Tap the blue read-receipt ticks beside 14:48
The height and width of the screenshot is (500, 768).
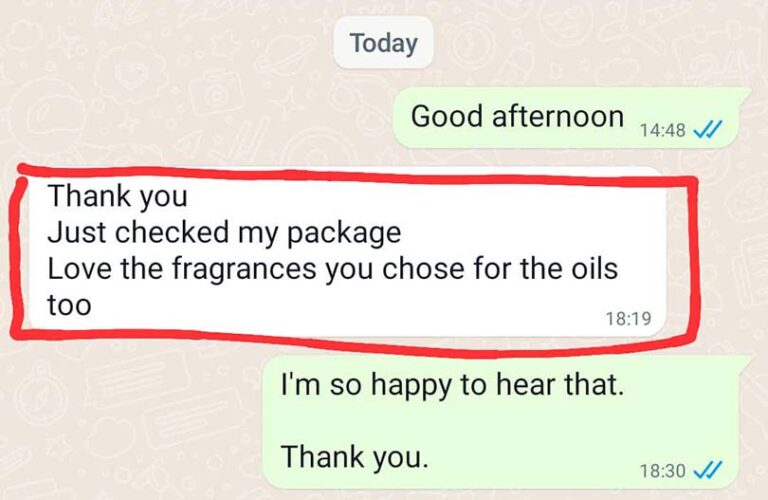click(x=708, y=130)
